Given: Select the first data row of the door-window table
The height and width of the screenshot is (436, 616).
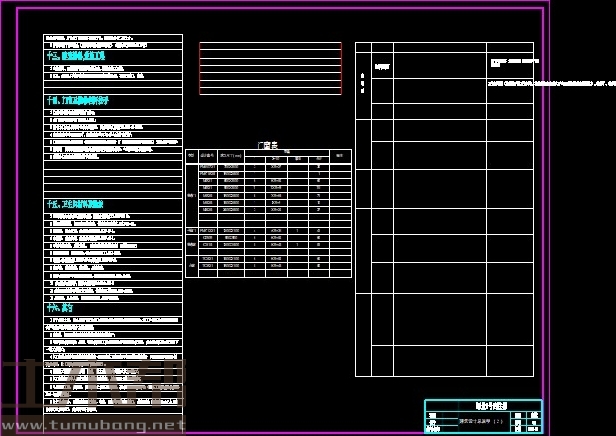Looking at the screenshot, I should tap(269, 165).
